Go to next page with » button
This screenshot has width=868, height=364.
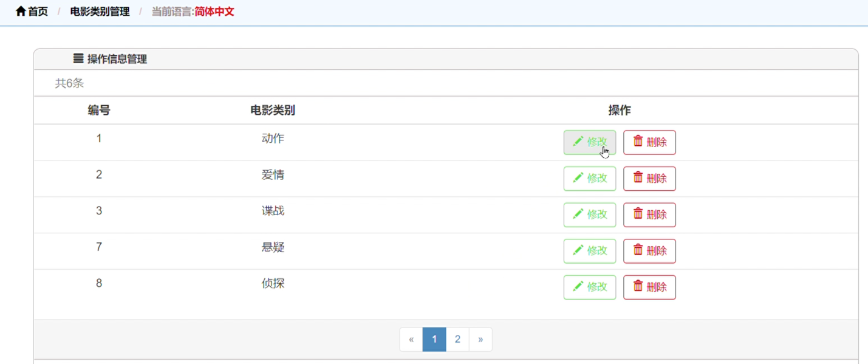point(480,339)
